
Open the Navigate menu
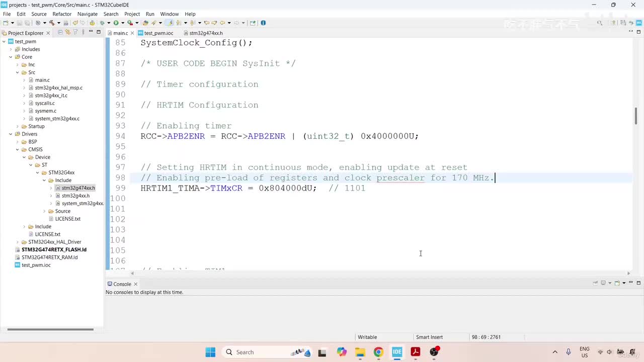(x=88, y=14)
